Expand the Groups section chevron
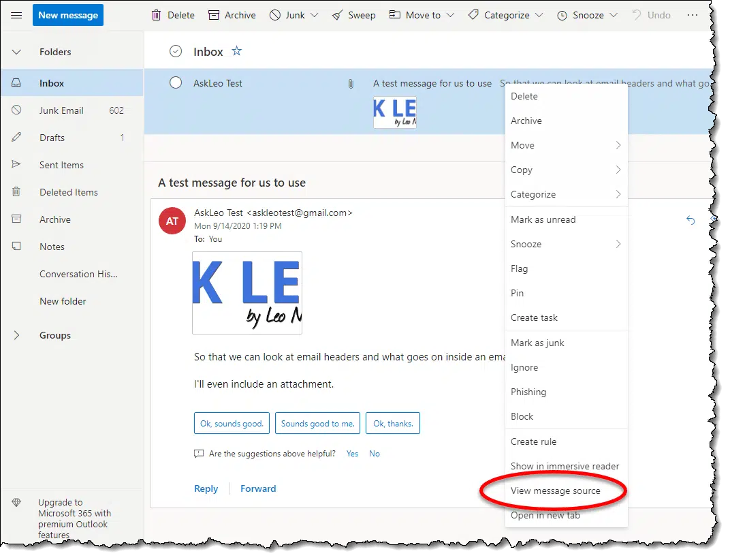 16,335
